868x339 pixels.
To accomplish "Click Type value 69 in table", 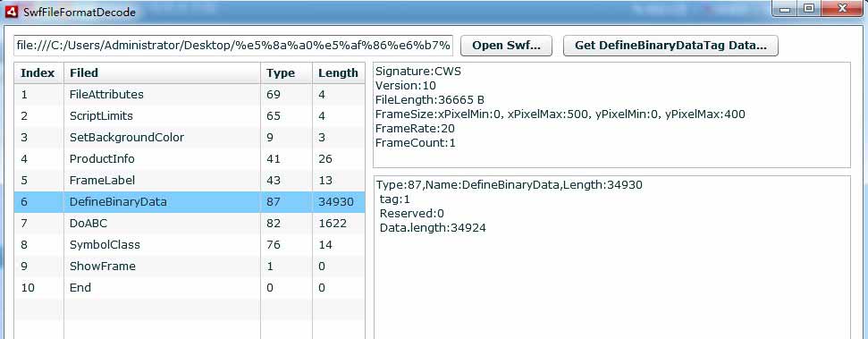I will (x=274, y=95).
